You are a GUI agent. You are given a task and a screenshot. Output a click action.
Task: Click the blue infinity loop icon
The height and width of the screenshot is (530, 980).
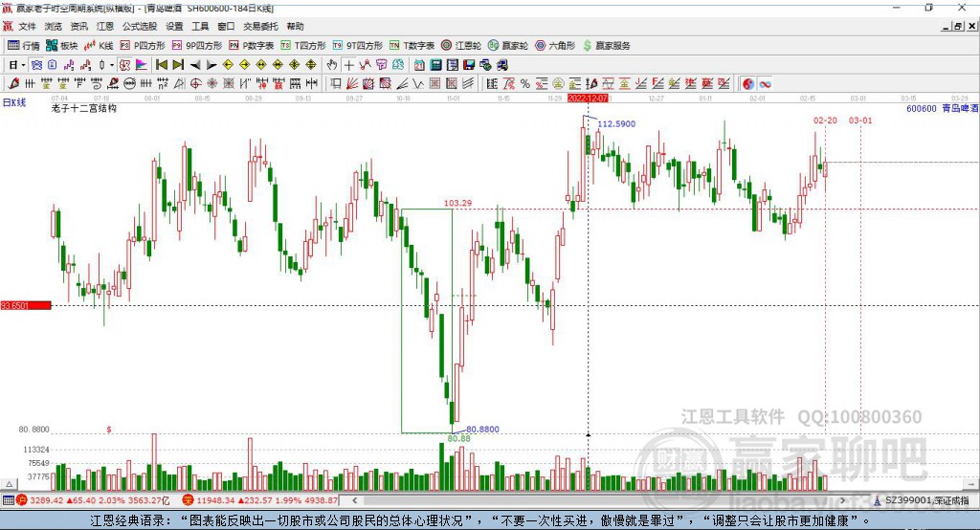click(x=765, y=84)
